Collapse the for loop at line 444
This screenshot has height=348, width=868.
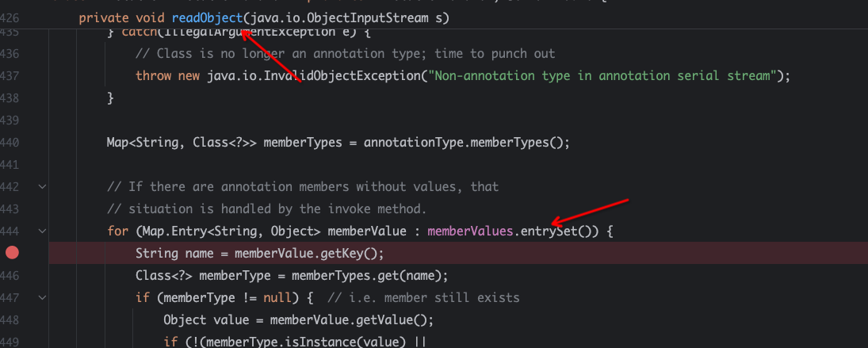click(42, 231)
